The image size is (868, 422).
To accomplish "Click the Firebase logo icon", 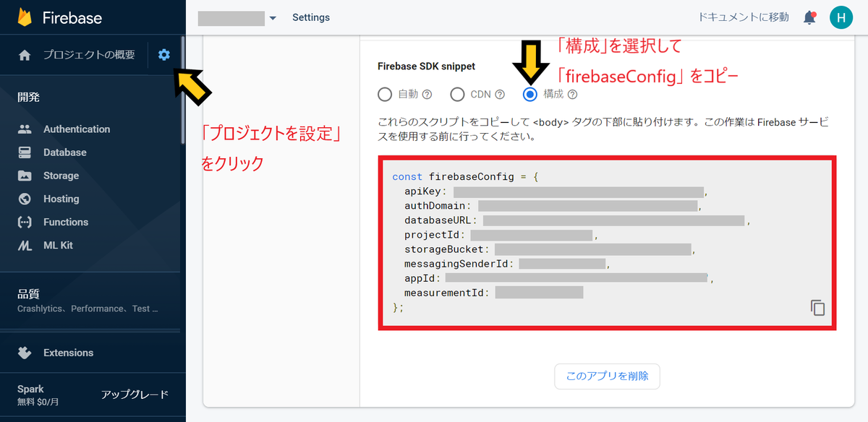I will (x=25, y=17).
